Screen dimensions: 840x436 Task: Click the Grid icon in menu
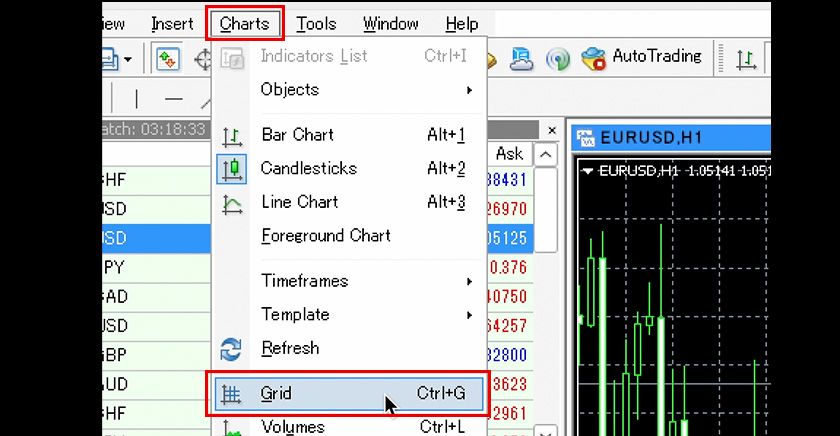point(231,394)
